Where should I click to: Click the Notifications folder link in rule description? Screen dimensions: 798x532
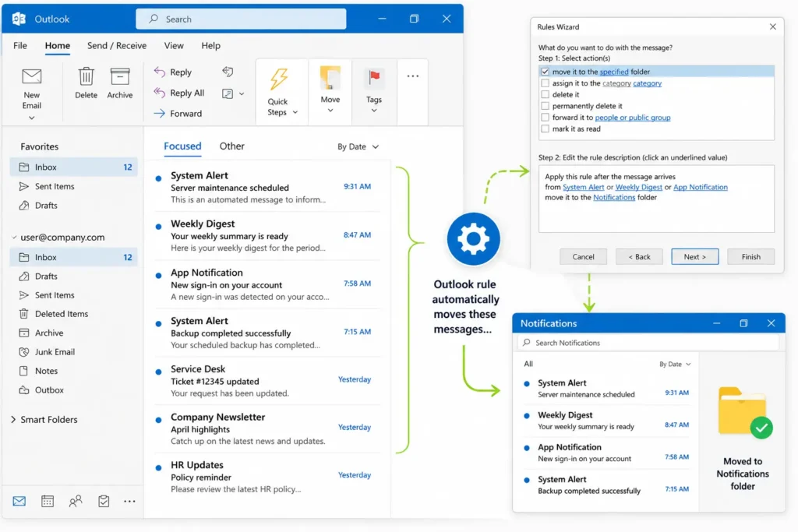point(614,197)
